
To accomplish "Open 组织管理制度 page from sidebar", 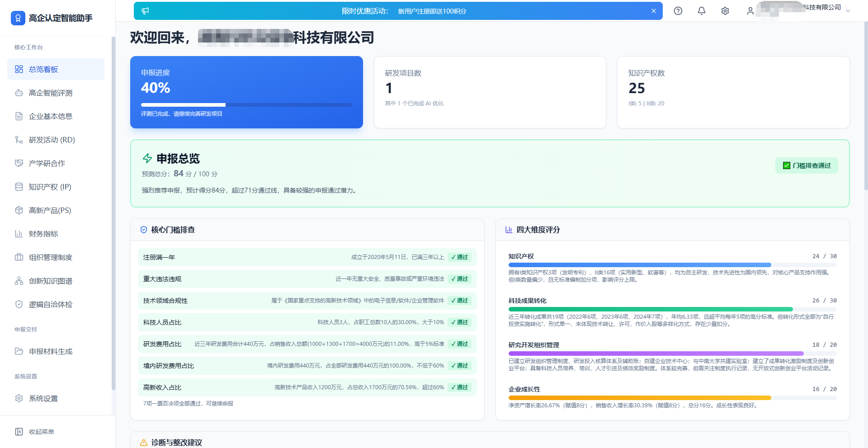I will [x=56, y=257].
